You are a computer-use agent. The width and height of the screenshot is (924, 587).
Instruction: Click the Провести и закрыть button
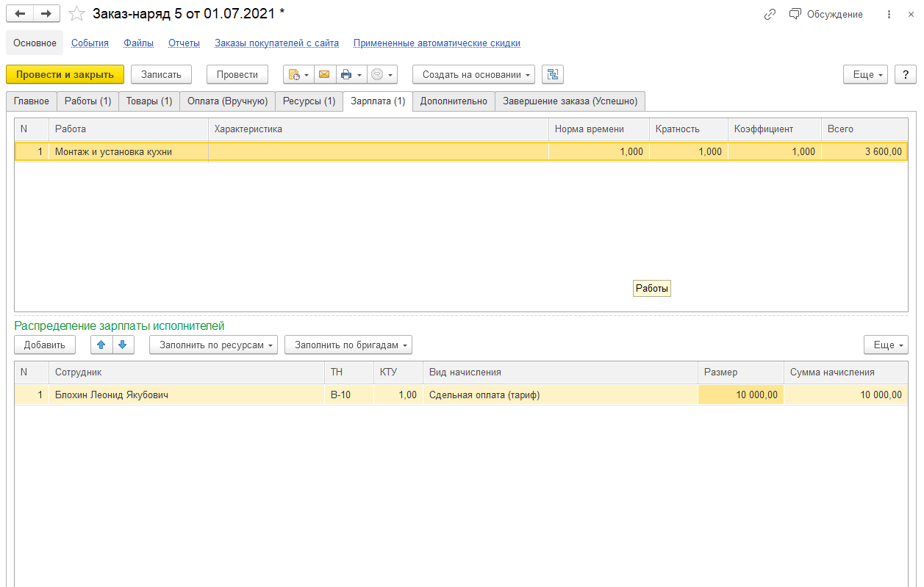point(65,74)
